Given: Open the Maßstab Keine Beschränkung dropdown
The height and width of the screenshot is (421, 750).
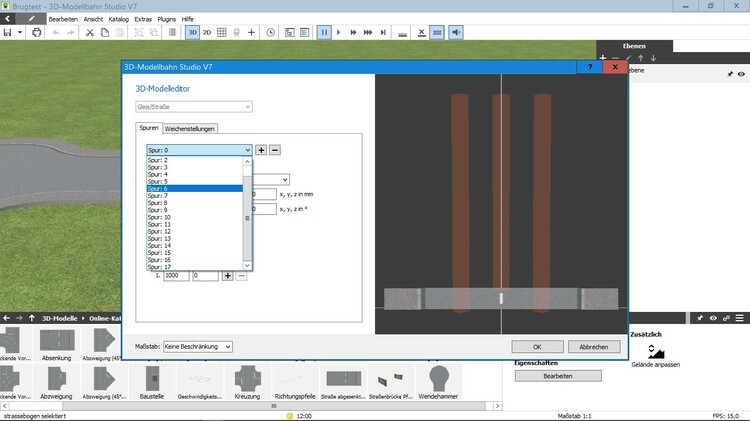Looking at the screenshot, I should [x=198, y=346].
